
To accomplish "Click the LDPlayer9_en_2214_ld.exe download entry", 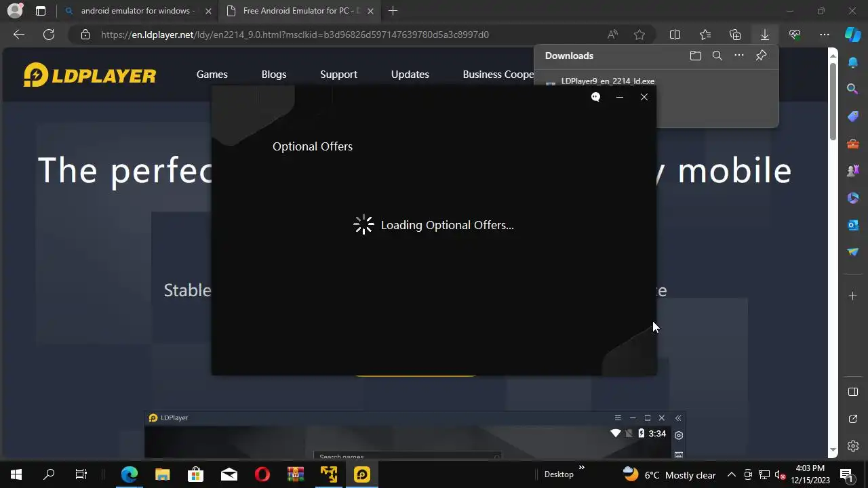I will click(608, 81).
